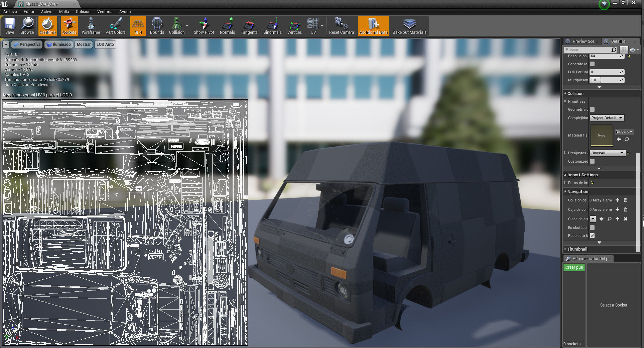This screenshot has width=644, height=348.
Task: Open viewport options dropdown arrow
Action: [x=6, y=44]
